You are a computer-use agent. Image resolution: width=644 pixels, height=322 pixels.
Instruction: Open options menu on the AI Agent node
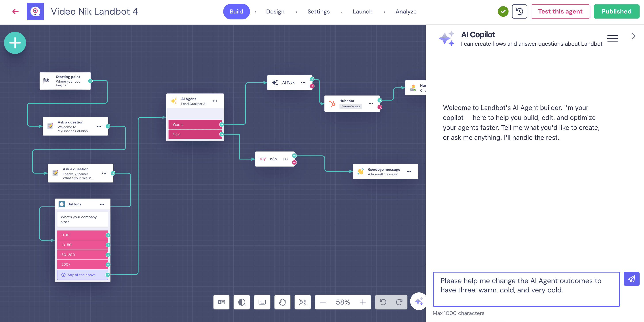[x=215, y=101]
